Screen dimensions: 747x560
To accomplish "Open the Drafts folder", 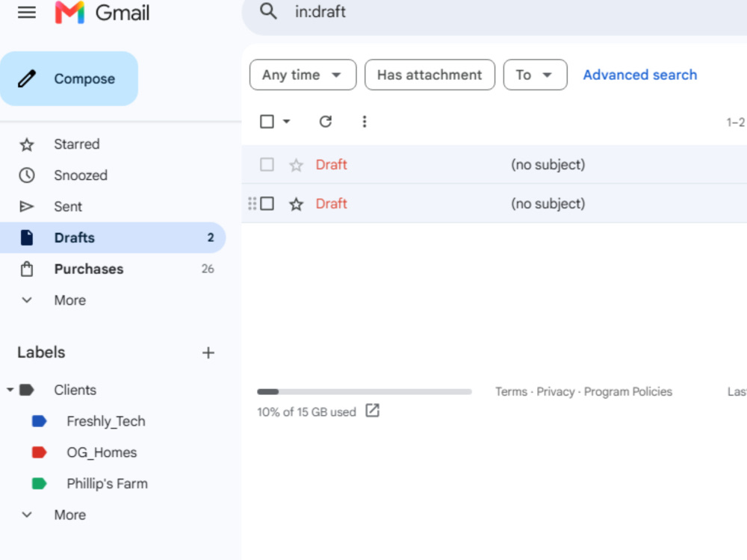I will 113,237.
